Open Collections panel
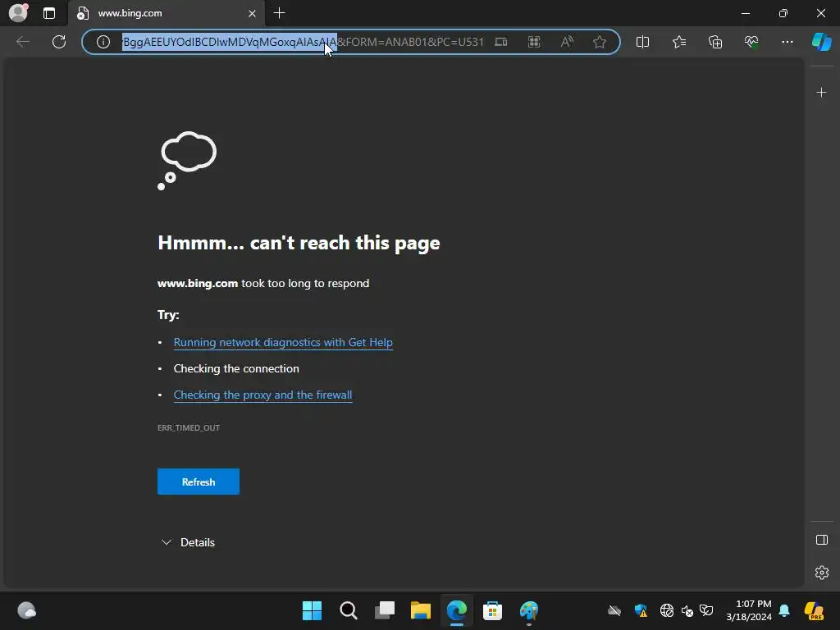The width and height of the screenshot is (840, 630). (715, 42)
